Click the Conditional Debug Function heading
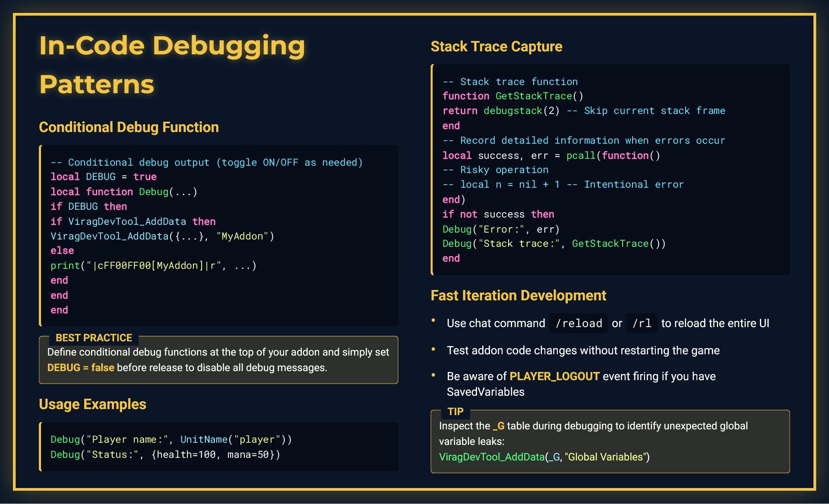Screen dimensions: 829x504 [x=129, y=127]
